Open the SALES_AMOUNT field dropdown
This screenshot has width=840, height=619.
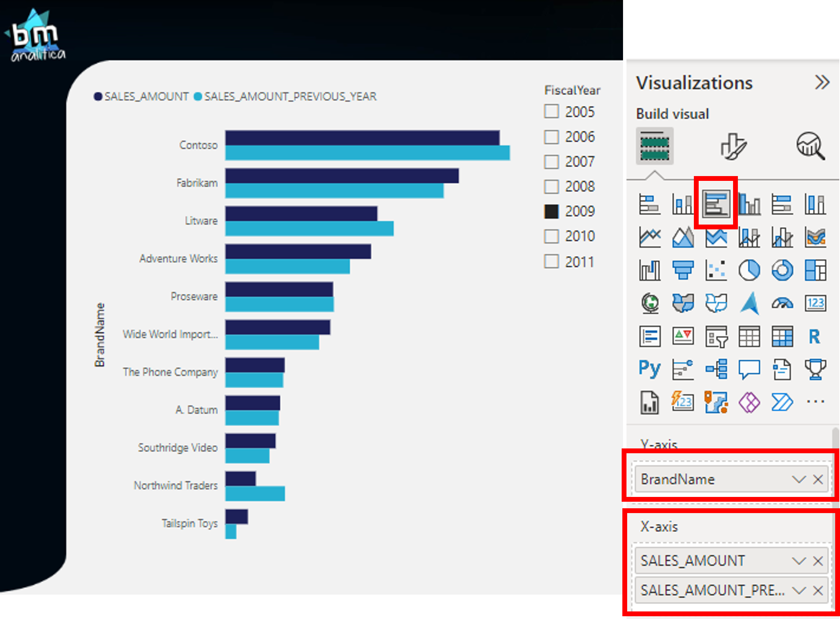click(x=798, y=561)
